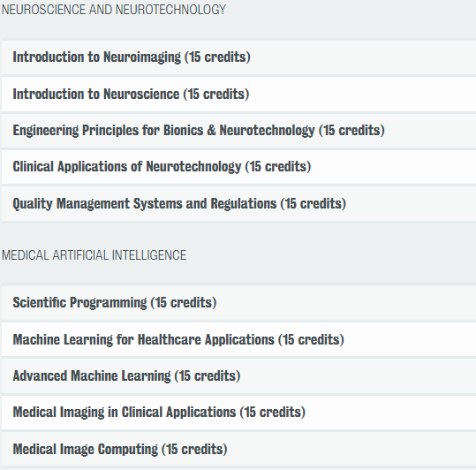Screen dimensions: 476x470
Task: Click '(15 credits)' beside Introduction to Neuroscience
Action: [x=216, y=95]
